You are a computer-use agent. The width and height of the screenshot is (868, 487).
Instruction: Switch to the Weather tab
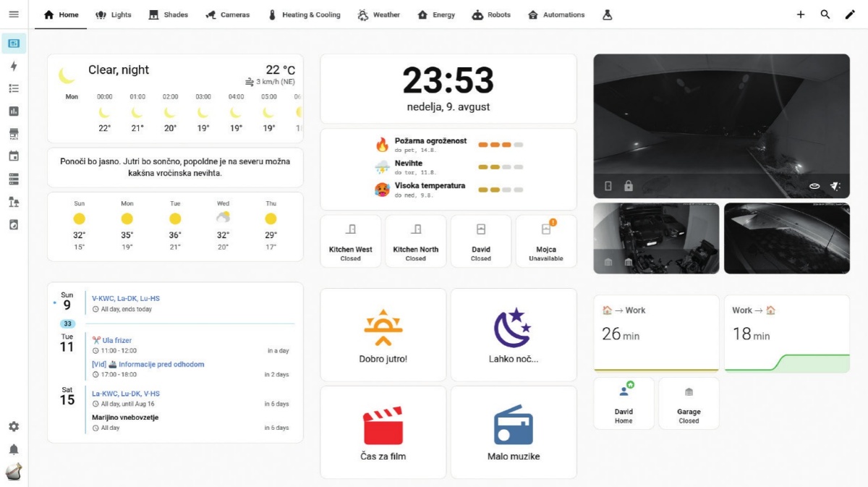coord(378,14)
